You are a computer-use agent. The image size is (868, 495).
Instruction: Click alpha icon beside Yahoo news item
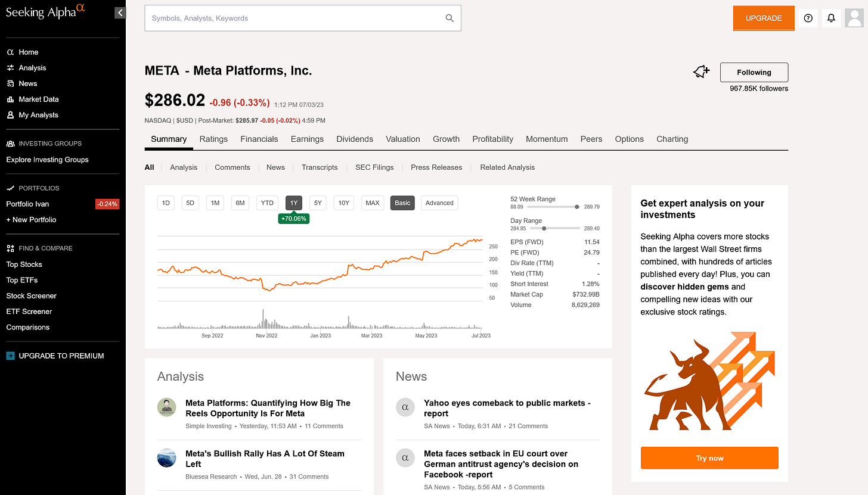405,407
